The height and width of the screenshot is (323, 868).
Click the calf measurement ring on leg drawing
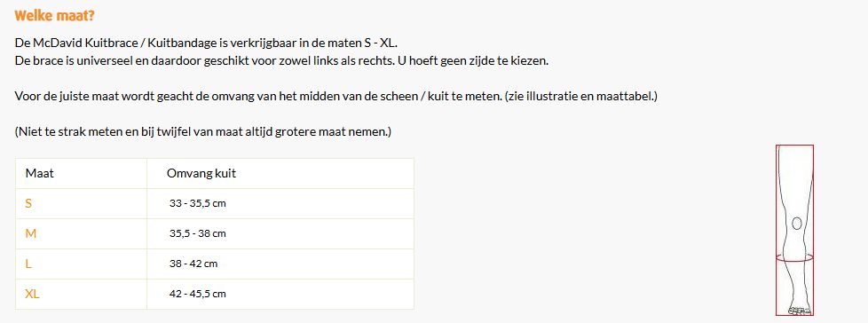pyautogui.click(x=794, y=256)
